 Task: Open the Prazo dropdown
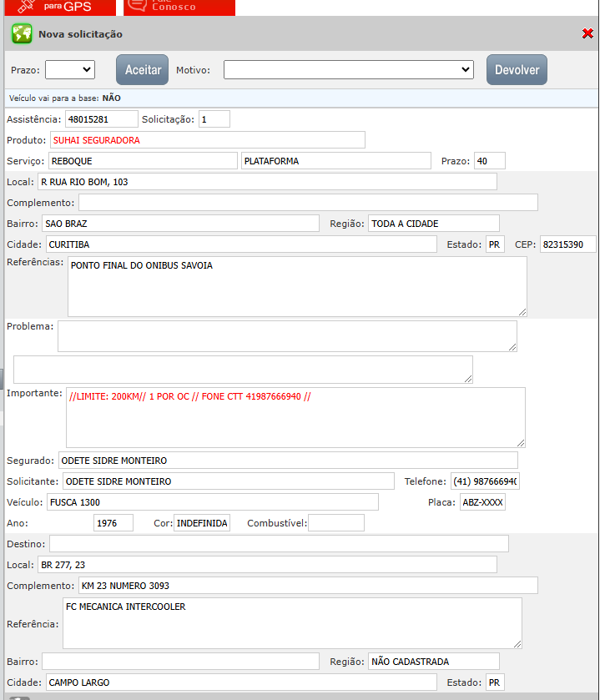70,70
